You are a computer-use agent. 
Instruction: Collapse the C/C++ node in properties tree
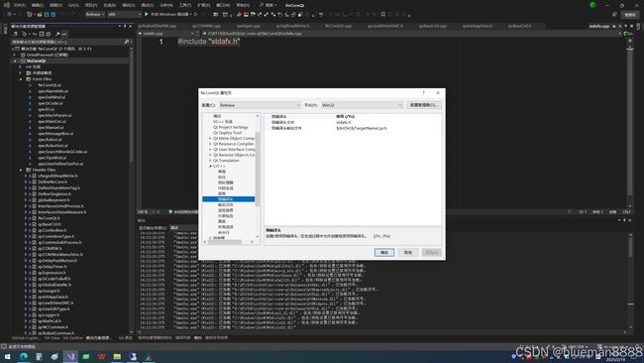(210, 166)
